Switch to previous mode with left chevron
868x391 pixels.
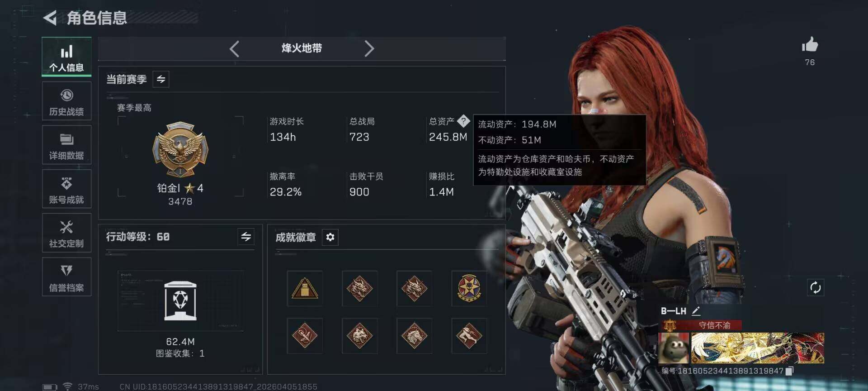click(x=234, y=48)
